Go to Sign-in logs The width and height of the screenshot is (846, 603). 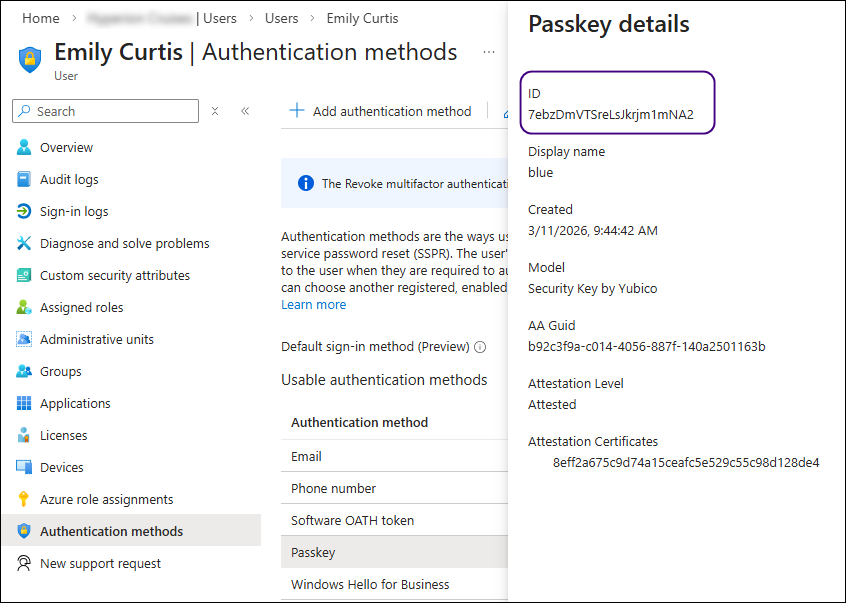[74, 211]
